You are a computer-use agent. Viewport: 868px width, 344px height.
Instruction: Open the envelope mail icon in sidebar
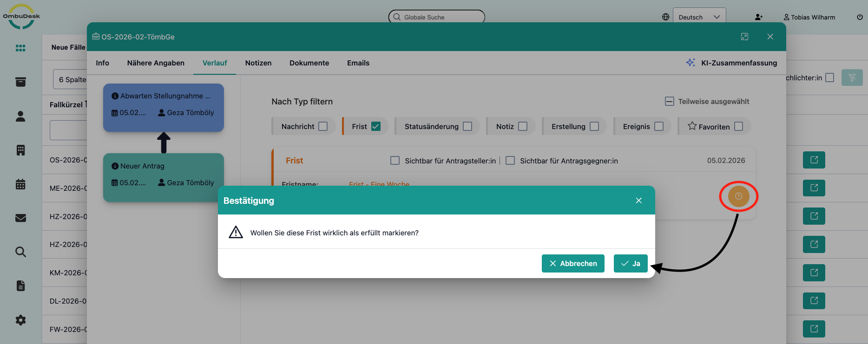pyautogui.click(x=20, y=218)
